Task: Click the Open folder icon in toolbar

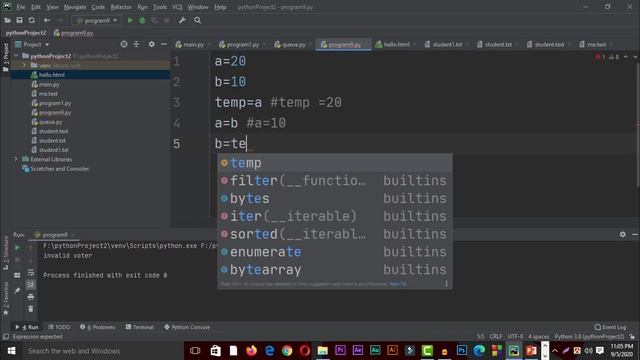Action: click(7, 20)
